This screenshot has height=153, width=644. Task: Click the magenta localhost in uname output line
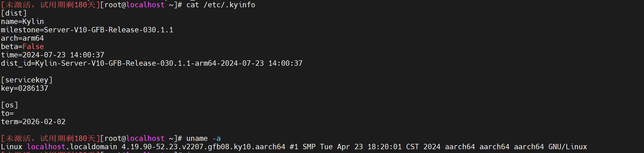click(46, 147)
